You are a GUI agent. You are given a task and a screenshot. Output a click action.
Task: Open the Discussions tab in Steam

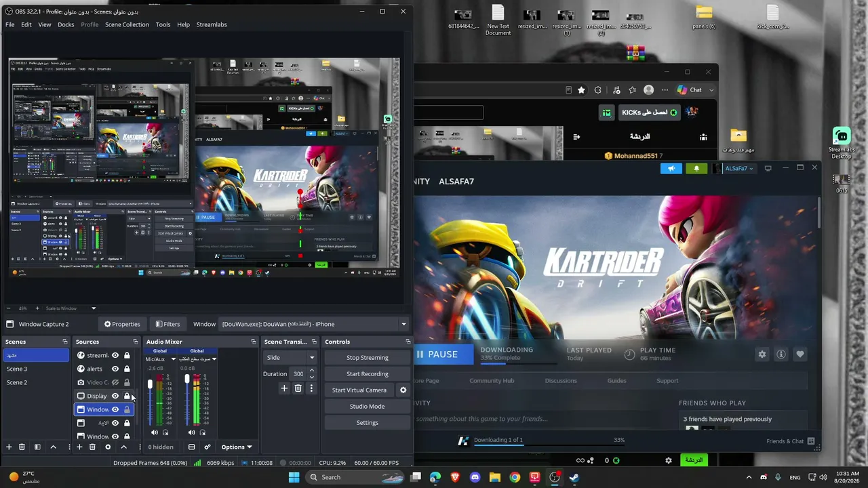pyautogui.click(x=561, y=381)
